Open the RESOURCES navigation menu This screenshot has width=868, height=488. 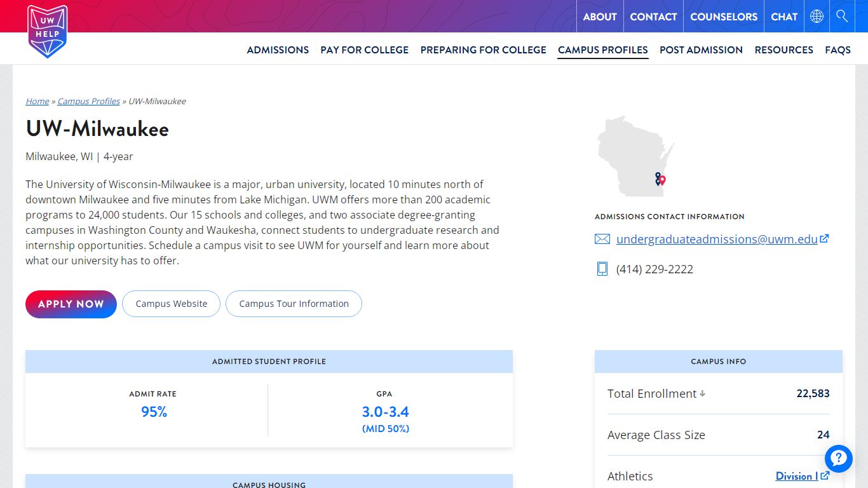783,50
